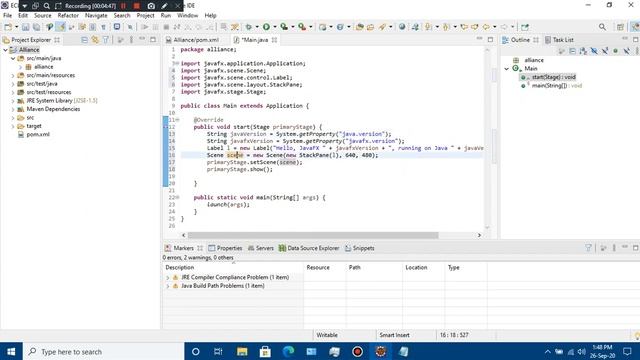Click the Markers view filter icon
640x360 pixels.
pyautogui.click(x=588, y=248)
